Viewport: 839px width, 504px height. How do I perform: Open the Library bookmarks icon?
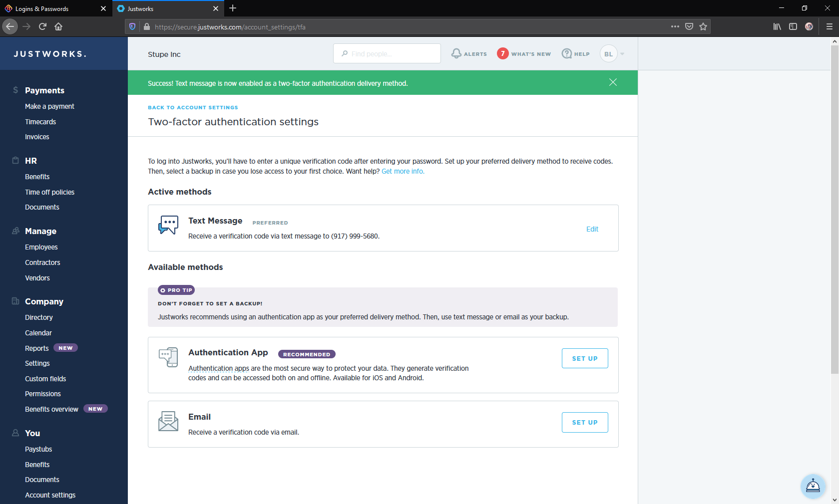(777, 26)
